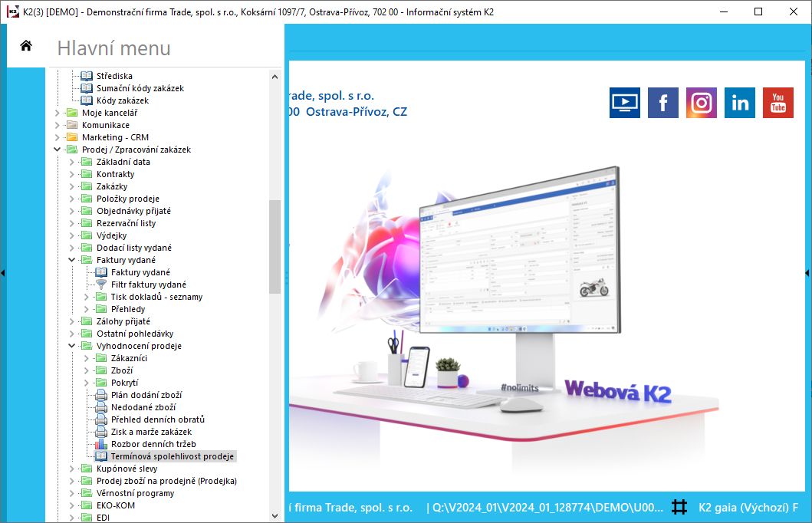
Task: Click the printer icon of Zisk a marže zakázek
Action: point(101,433)
